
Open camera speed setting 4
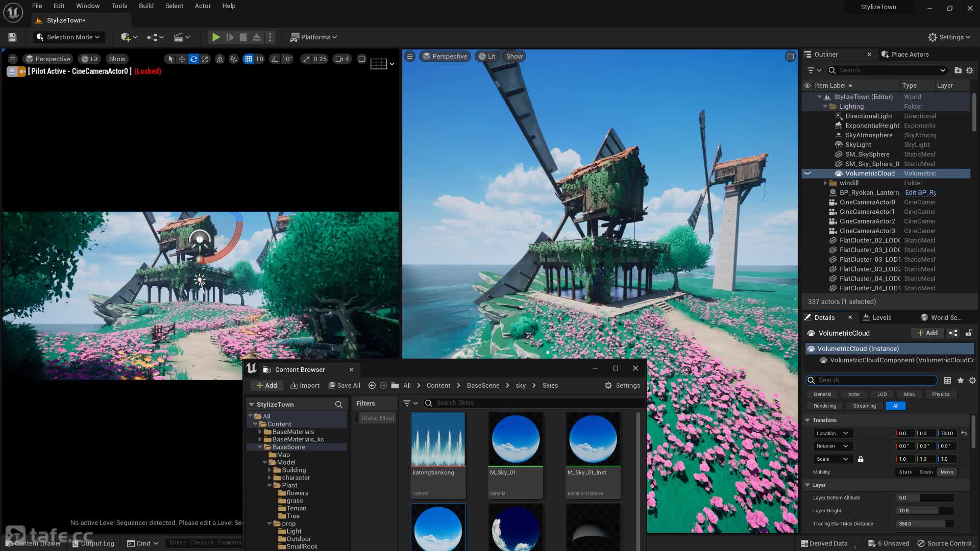coord(342,59)
